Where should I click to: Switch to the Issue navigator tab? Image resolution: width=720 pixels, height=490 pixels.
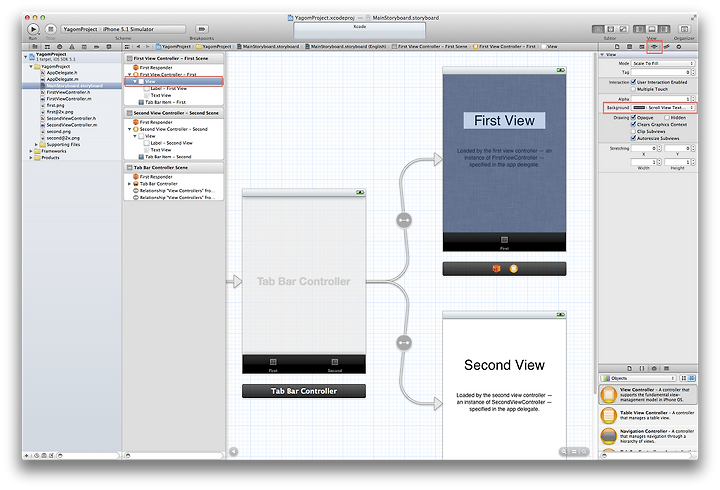pyautogui.click(x=72, y=46)
